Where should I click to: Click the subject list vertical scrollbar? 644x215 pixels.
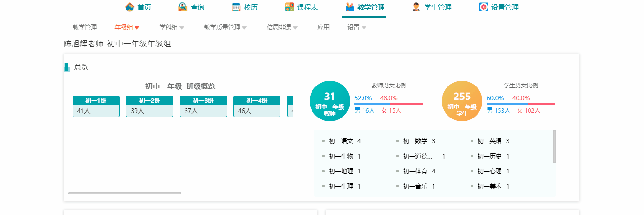click(x=554, y=147)
